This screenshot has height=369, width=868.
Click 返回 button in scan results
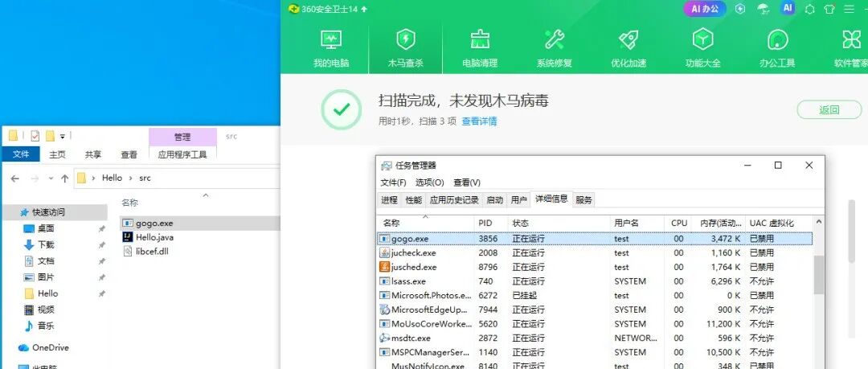829,109
